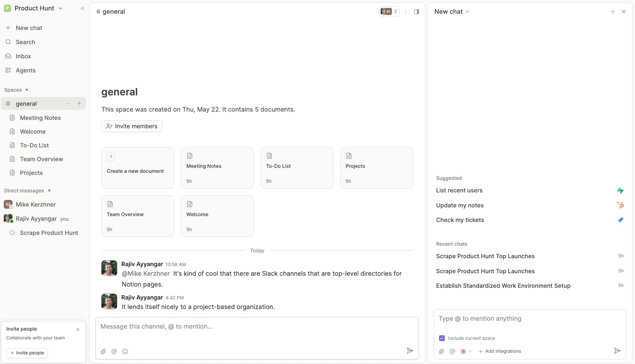Click the Jira integration icon
This screenshot has width=635, height=364.
[x=620, y=220]
